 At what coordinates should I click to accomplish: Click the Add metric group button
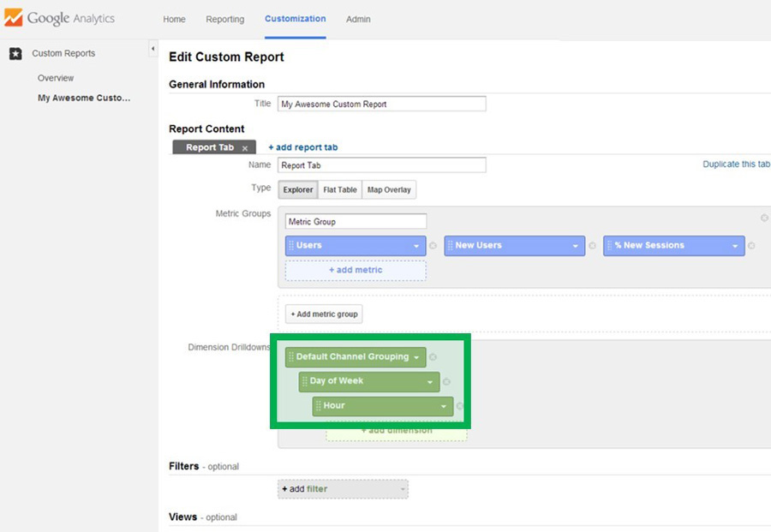[324, 314]
